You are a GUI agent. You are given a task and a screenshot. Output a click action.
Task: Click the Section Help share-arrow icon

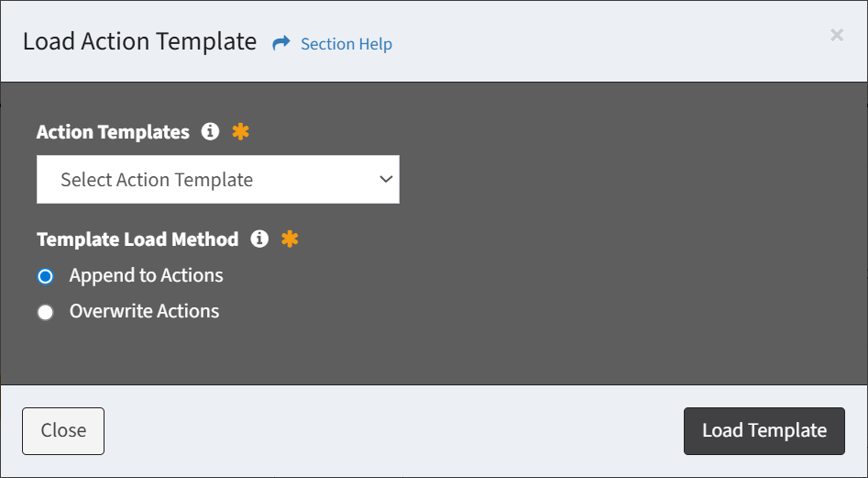tap(281, 43)
